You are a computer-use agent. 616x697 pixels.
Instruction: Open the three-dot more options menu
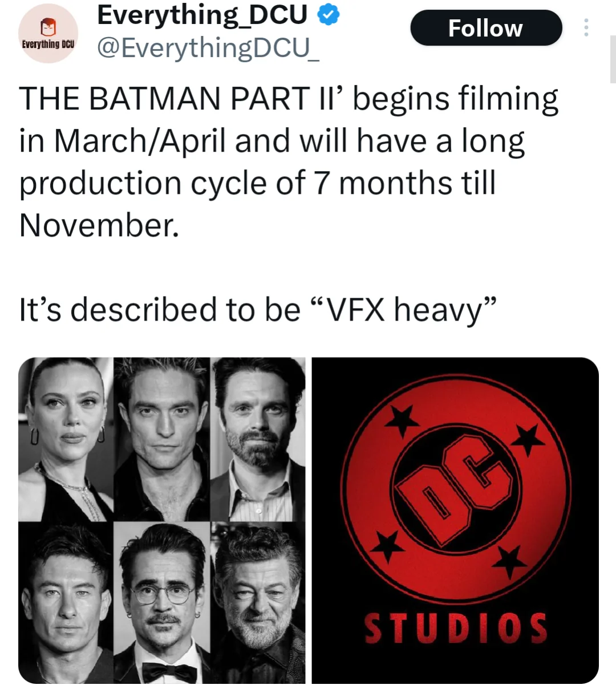[x=586, y=27]
